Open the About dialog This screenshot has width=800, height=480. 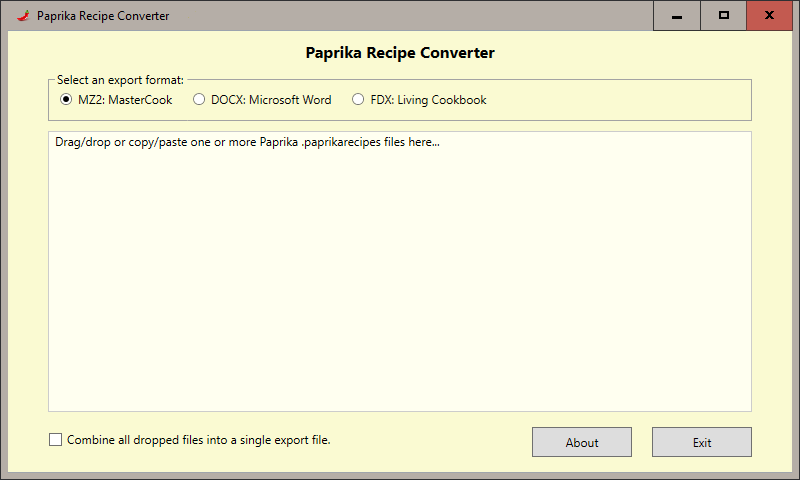pyautogui.click(x=582, y=442)
